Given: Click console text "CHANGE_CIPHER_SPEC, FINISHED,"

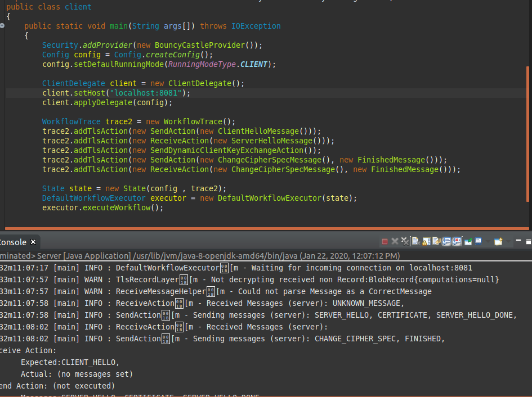Looking at the screenshot, I should tap(379, 339).
